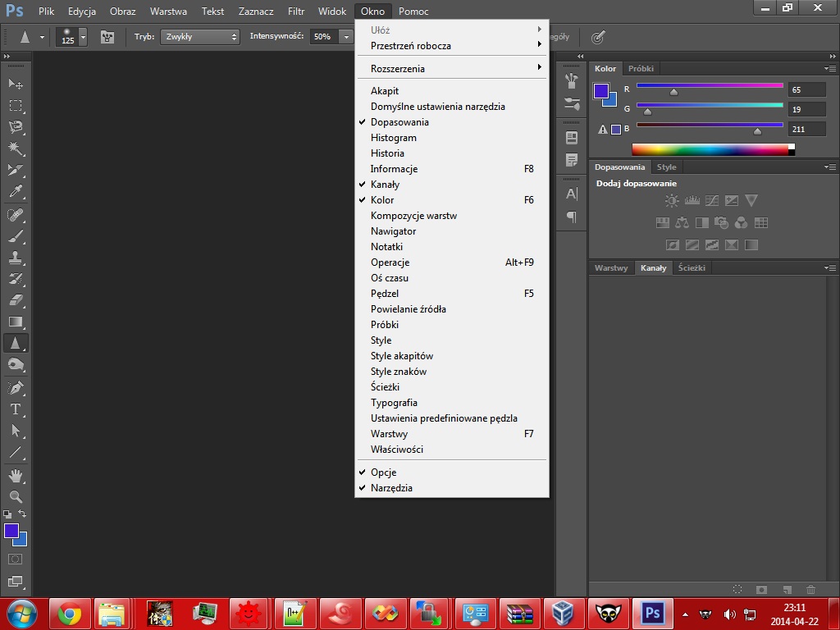Uncheck Narzędzia in the Okno menu
The height and width of the screenshot is (630, 840).
[452, 488]
